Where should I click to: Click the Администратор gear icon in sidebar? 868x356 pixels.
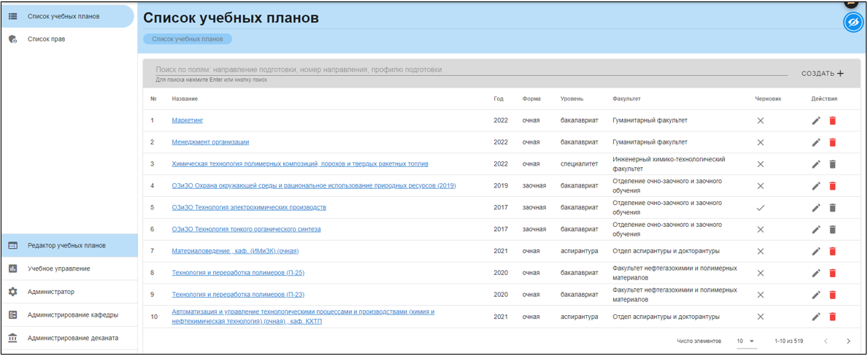12,292
